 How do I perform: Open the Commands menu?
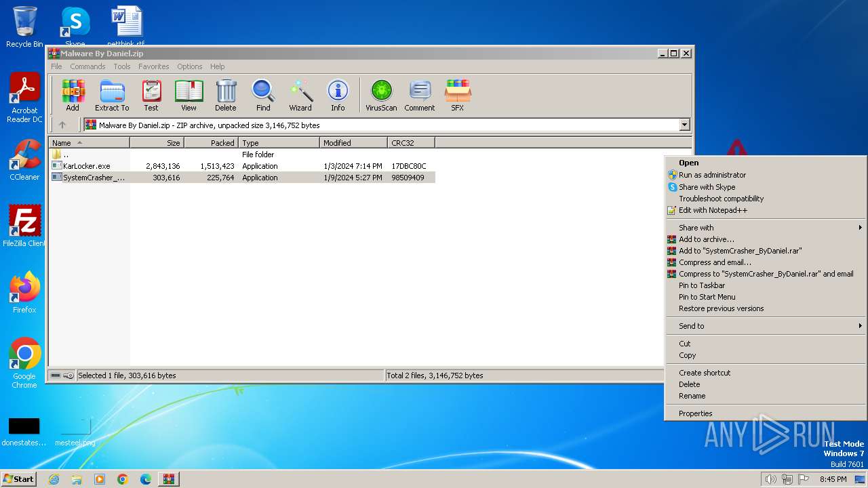click(x=87, y=66)
